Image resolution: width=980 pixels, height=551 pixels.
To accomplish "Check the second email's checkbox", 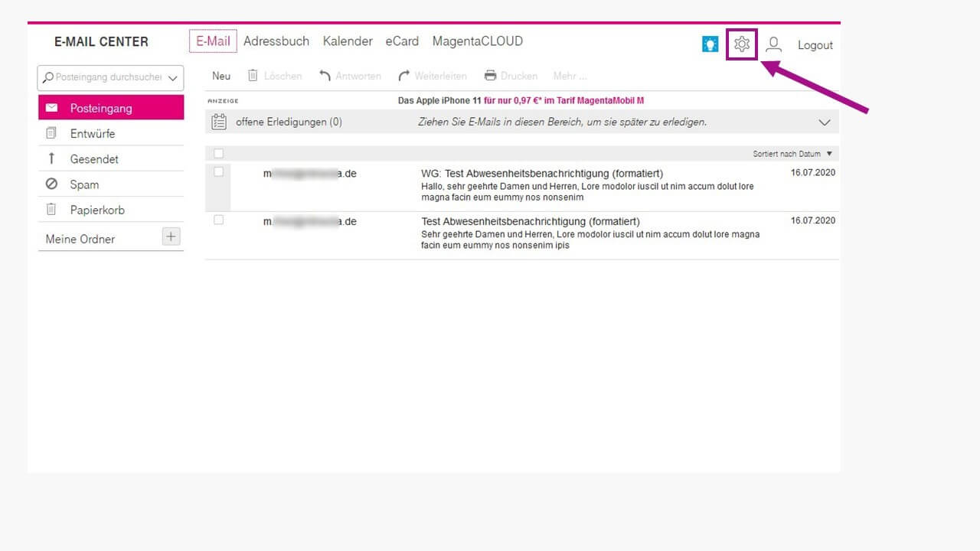I will pos(218,220).
